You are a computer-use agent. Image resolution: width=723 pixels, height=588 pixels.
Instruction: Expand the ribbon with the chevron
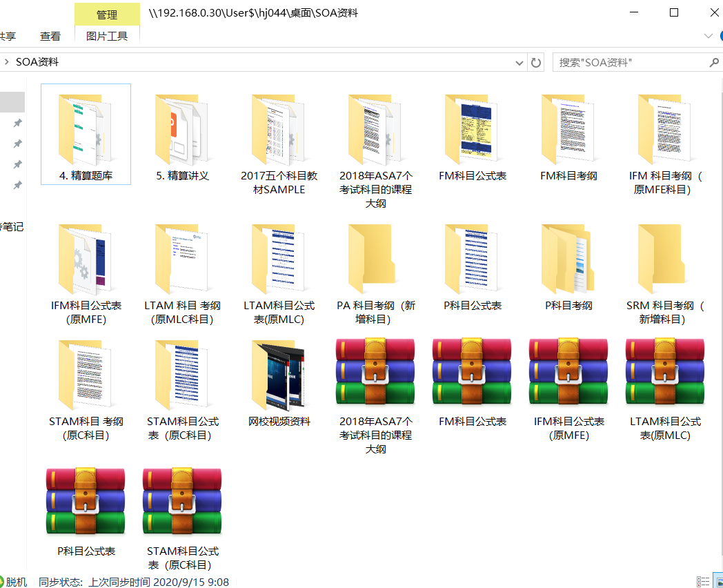tap(709, 36)
